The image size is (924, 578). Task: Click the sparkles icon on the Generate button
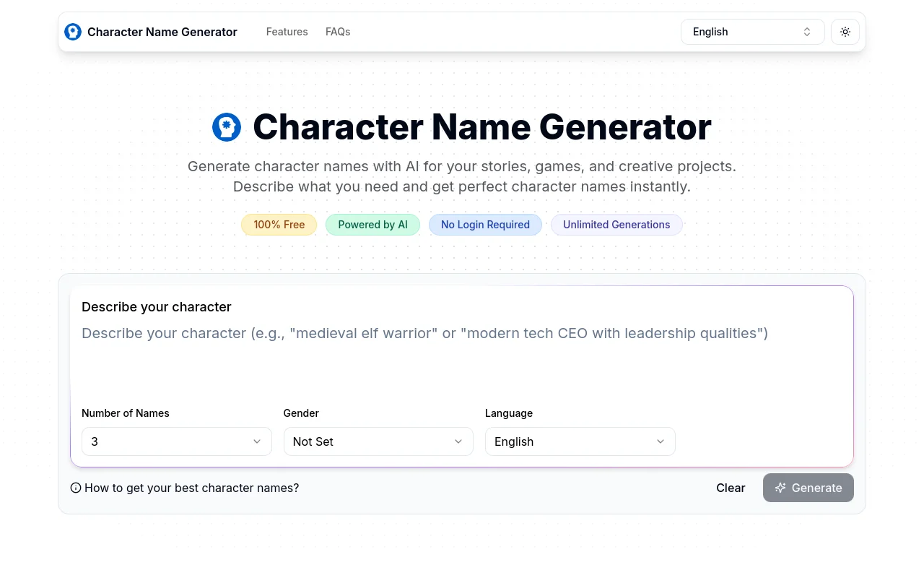tap(780, 488)
